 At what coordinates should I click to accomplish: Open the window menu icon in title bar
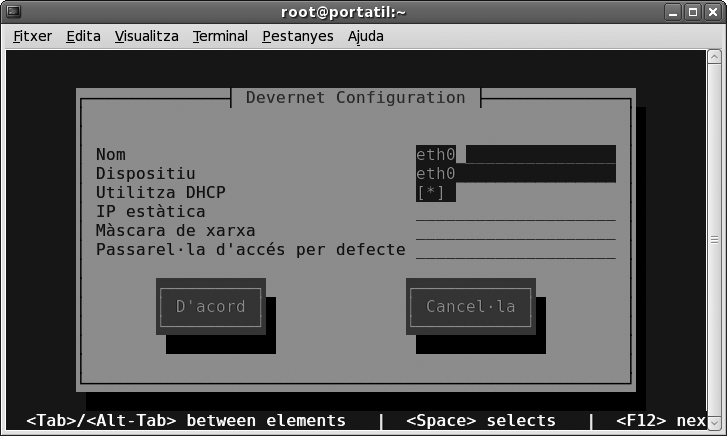13,12
